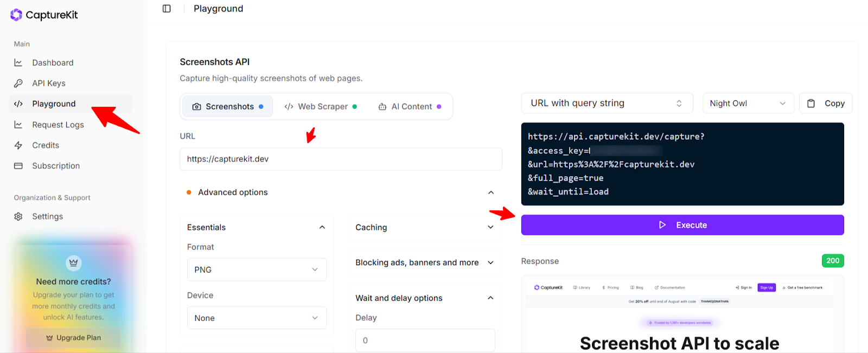This screenshot has height=353, width=868.
Task: Open the Night Owl theme dropdown
Action: click(x=748, y=103)
